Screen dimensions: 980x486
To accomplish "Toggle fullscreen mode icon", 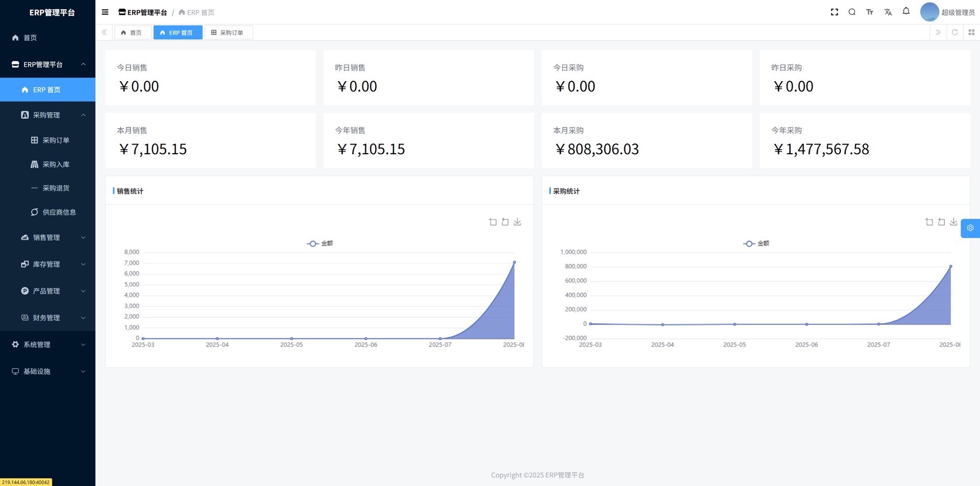I will coord(835,12).
